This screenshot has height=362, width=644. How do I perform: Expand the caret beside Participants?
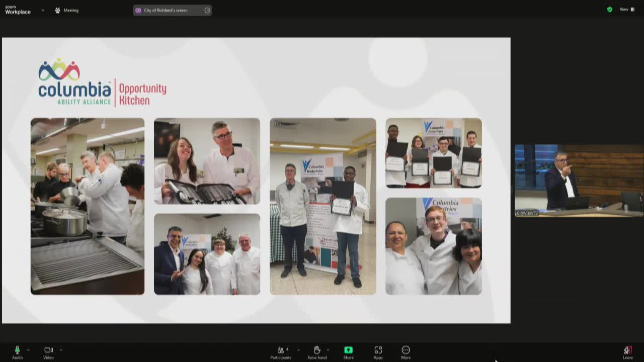pyautogui.click(x=298, y=349)
